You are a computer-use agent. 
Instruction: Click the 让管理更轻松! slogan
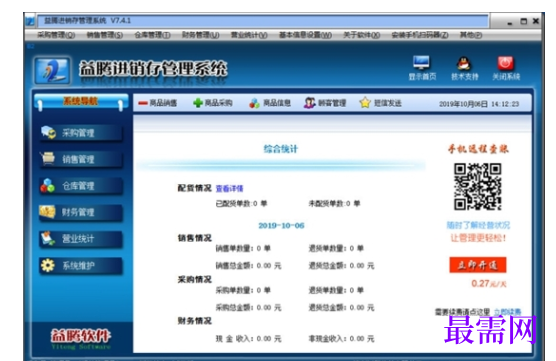(x=478, y=238)
